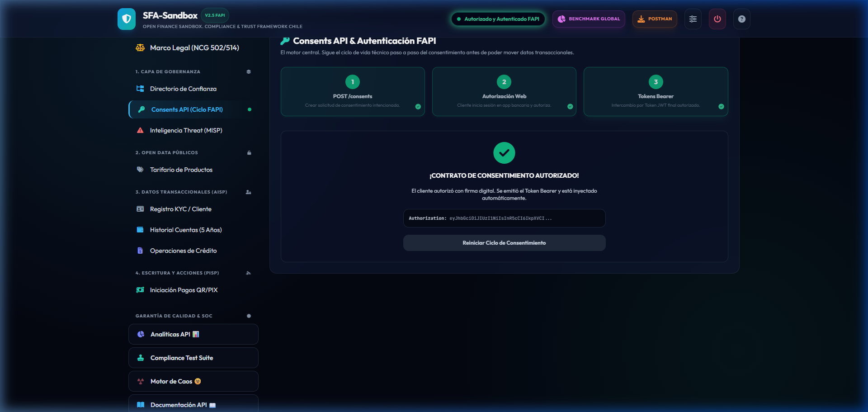868x412 pixels.
Task: Click the SFA-Sandbox shield logo
Action: tap(127, 19)
